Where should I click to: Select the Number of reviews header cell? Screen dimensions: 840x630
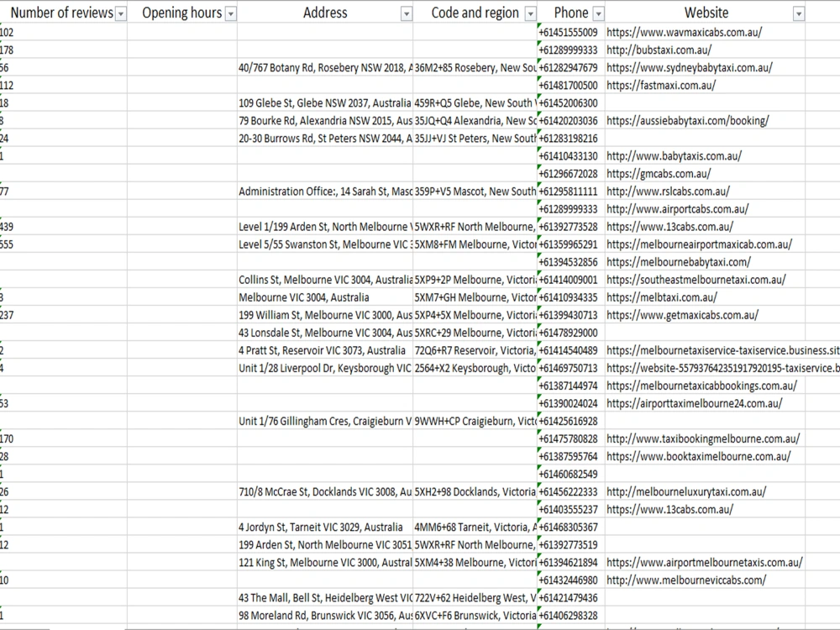point(63,13)
